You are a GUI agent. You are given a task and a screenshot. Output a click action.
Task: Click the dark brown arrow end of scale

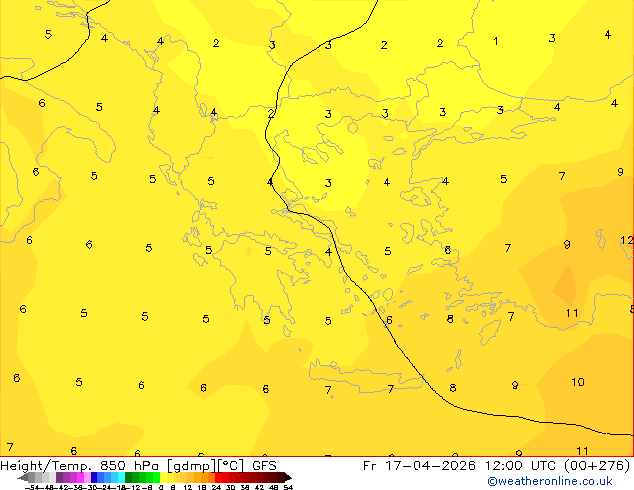(x=288, y=477)
